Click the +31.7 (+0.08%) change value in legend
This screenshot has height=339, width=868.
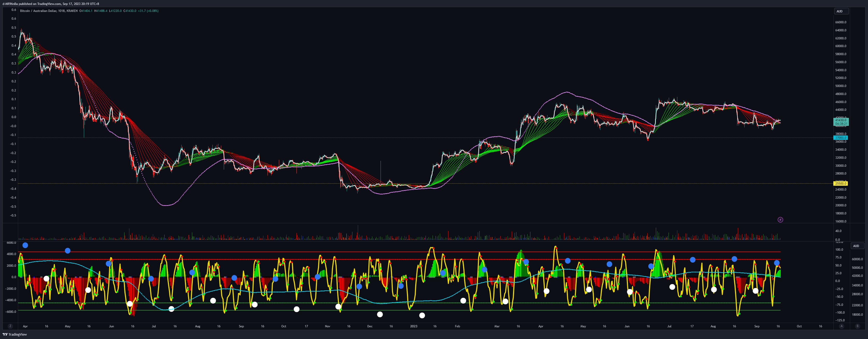coord(148,11)
